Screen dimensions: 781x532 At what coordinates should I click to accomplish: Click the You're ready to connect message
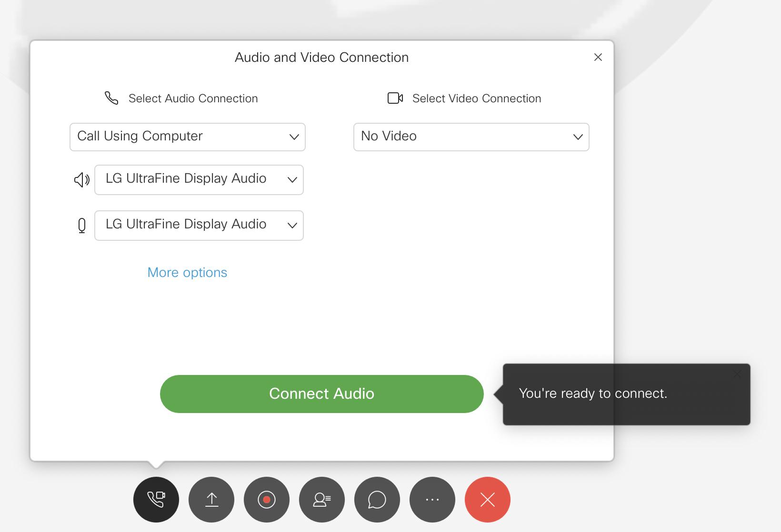[593, 394]
